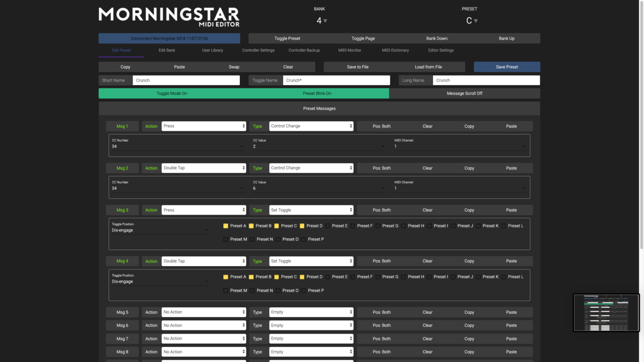Screen dimensions: 644x362
Task: Click Paste for Msg 8
Action: (511, 352)
